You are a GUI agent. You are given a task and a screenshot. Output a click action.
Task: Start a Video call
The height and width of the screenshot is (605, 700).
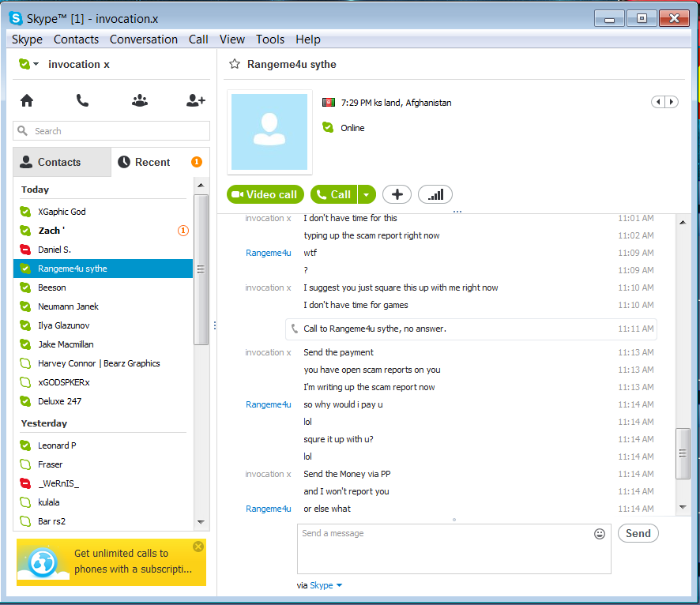(x=265, y=194)
